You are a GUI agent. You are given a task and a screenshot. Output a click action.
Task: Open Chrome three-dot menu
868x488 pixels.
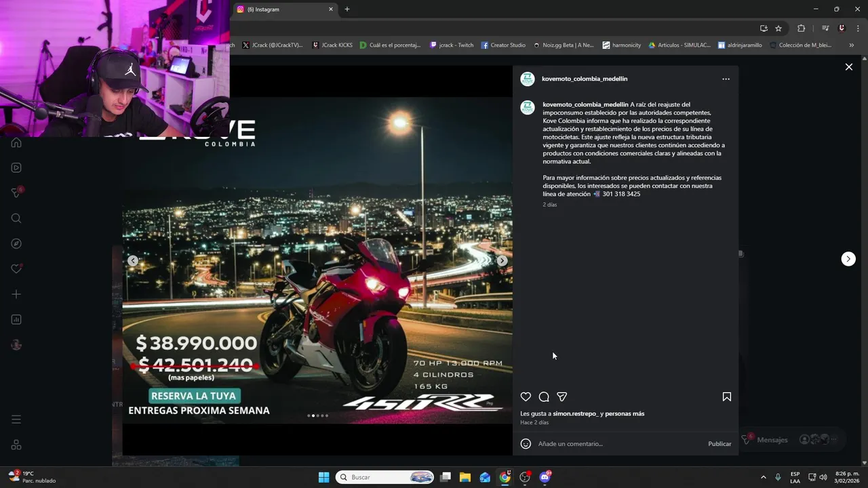(859, 28)
